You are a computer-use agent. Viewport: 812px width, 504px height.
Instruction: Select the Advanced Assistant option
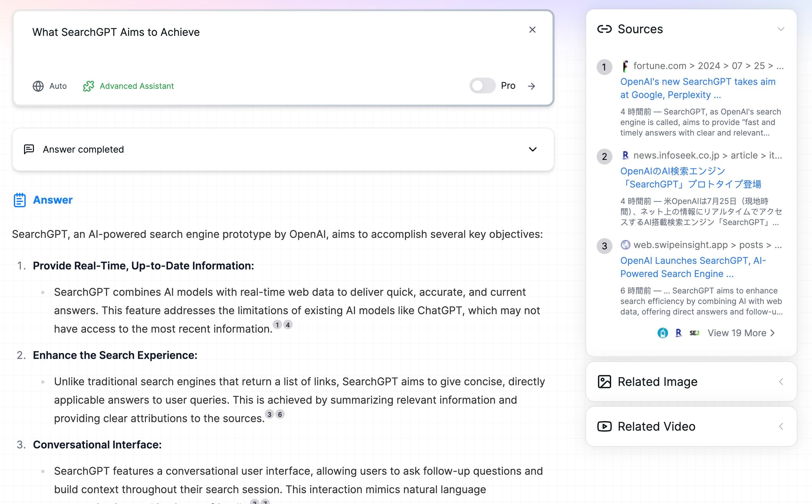coord(128,86)
